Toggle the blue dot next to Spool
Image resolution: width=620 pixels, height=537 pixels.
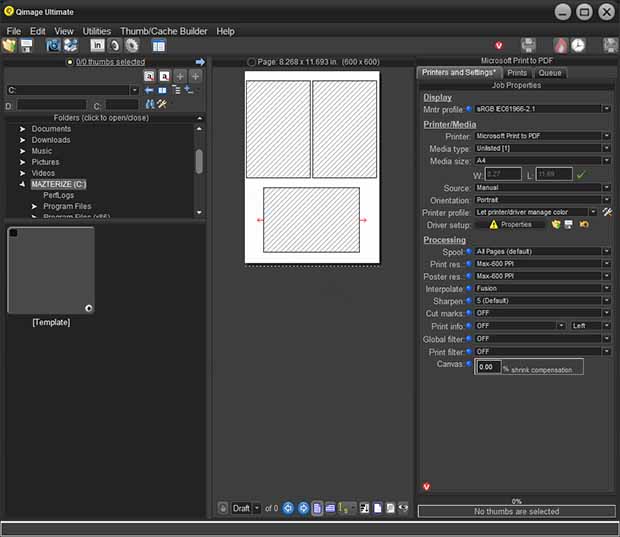pos(469,252)
